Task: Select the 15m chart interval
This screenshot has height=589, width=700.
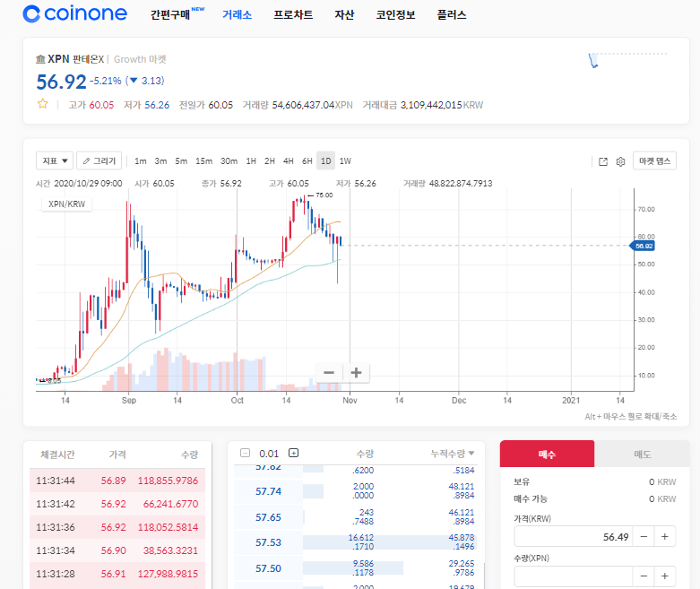Action: pyautogui.click(x=204, y=160)
